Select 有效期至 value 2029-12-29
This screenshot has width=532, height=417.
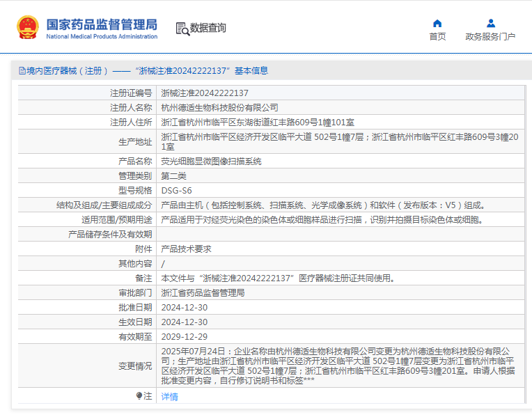185,336
